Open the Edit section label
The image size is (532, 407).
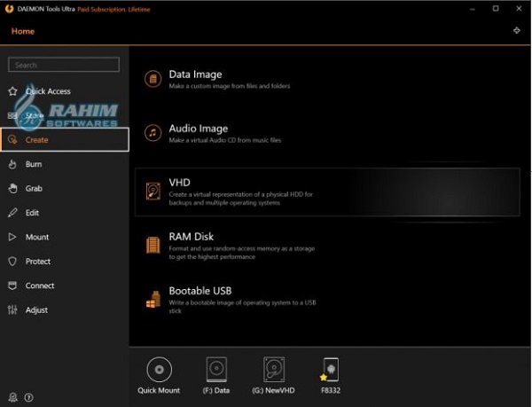point(32,213)
